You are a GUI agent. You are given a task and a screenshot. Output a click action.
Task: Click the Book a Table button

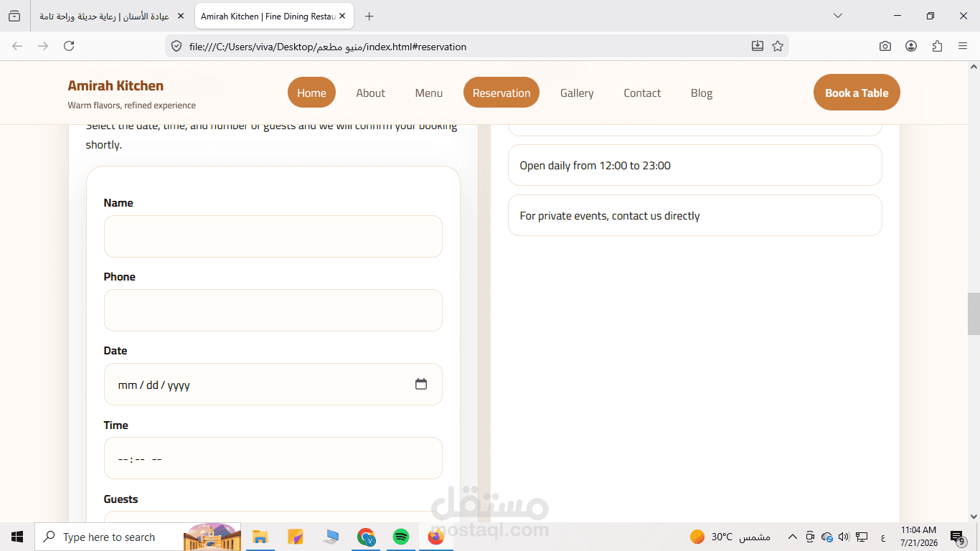click(x=857, y=93)
